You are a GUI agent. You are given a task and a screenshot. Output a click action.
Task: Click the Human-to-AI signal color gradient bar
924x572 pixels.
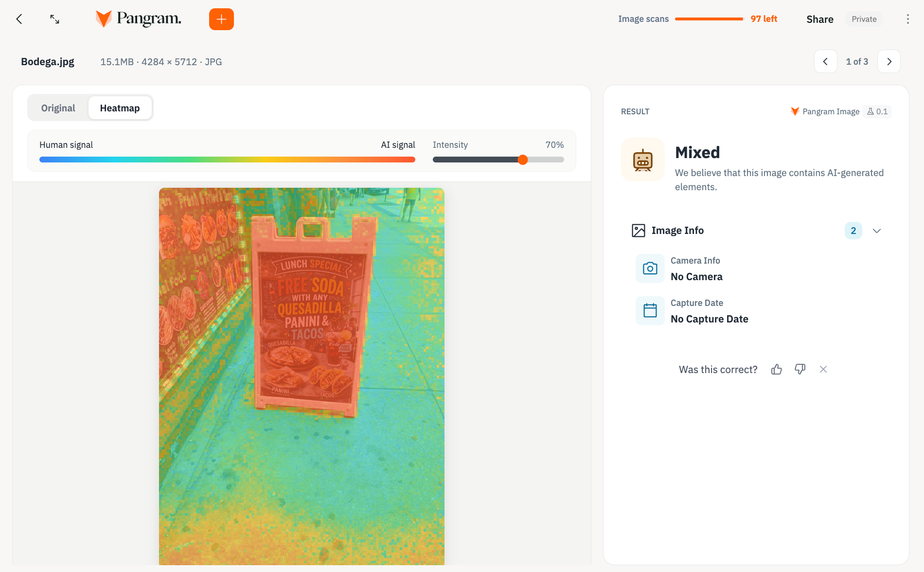pyautogui.click(x=227, y=160)
